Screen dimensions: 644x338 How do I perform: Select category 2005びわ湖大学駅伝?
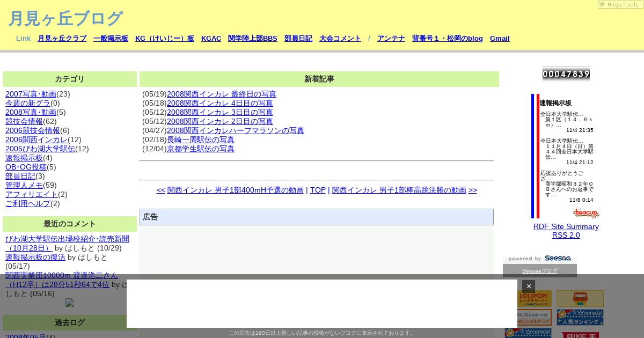[x=40, y=149]
